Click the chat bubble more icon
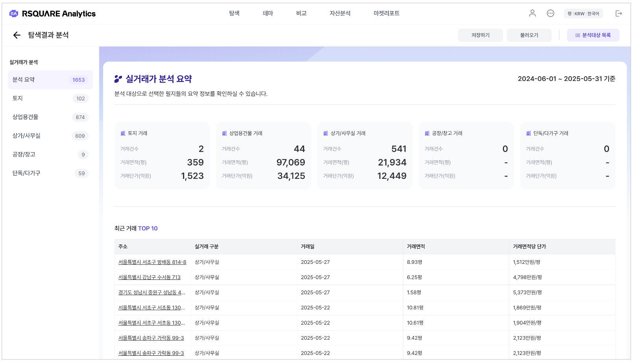Image resolution: width=635 pixels, height=364 pixels. click(550, 13)
